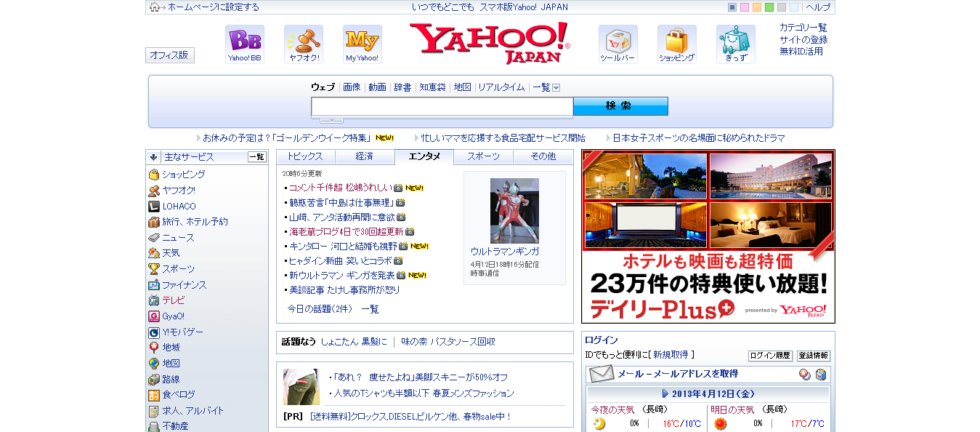Open the ヘルプ link
The image size is (980, 432).
(x=818, y=7)
